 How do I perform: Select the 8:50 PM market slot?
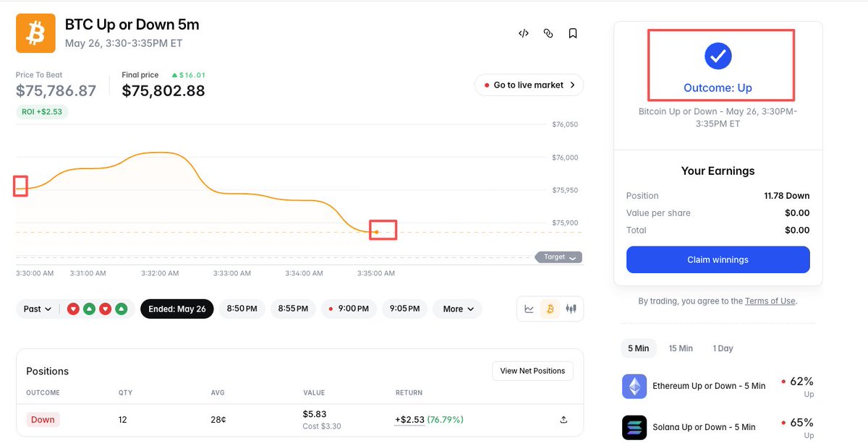[242, 309]
